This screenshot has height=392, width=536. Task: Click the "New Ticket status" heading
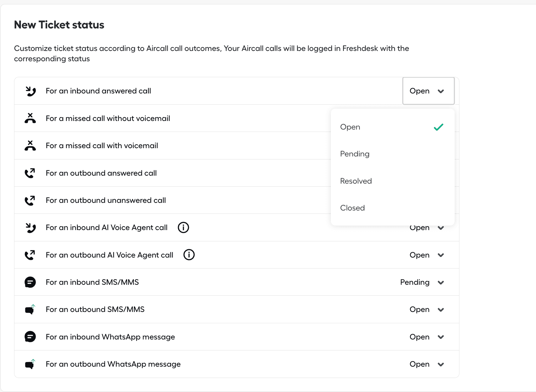[x=59, y=25]
